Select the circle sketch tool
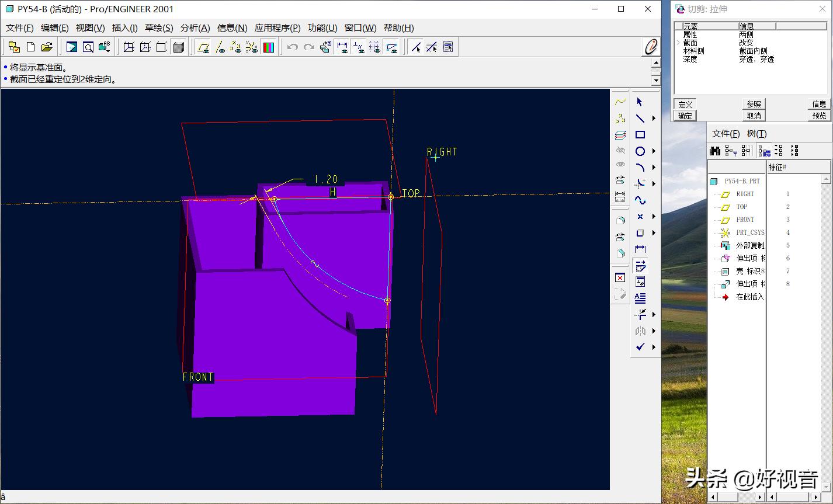Viewport: 833px width, 504px height. (640, 151)
